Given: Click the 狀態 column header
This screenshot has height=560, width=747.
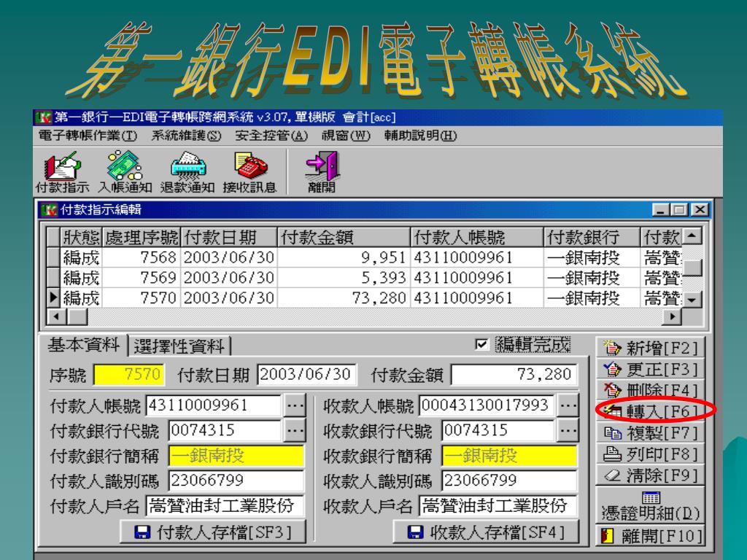Looking at the screenshot, I should tap(81, 237).
